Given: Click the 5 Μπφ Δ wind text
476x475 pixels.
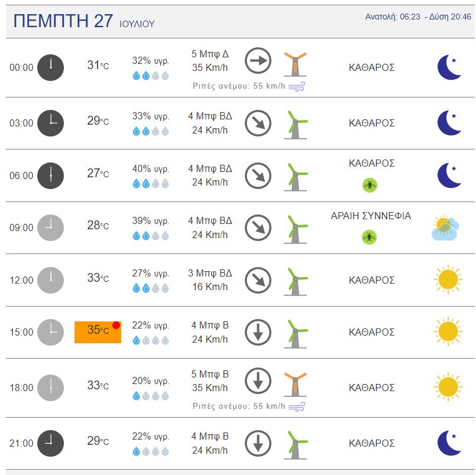Looking at the screenshot, I should [210, 54].
